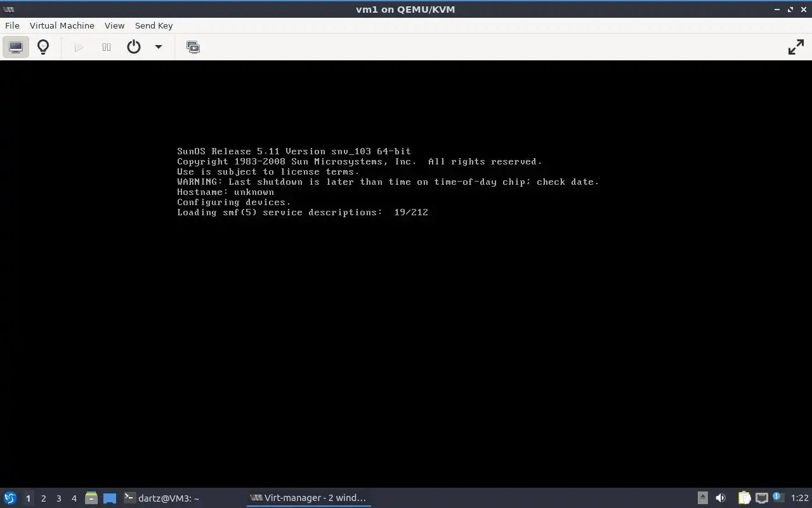The height and width of the screenshot is (508, 812).
Task: Open the network connection tray icon
Action: [x=761, y=498]
